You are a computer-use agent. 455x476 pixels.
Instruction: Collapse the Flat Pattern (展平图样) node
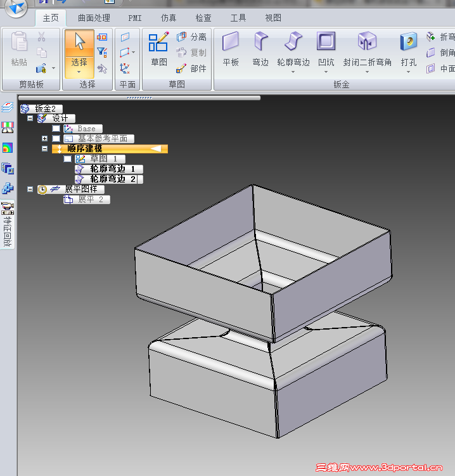click(30, 189)
